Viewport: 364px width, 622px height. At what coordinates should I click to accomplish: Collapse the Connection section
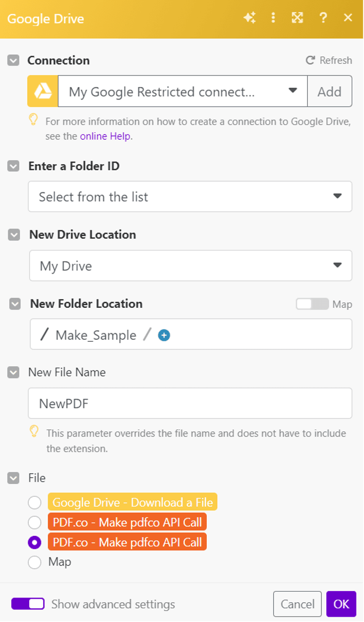pyautogui.click(x=13, y=60)
